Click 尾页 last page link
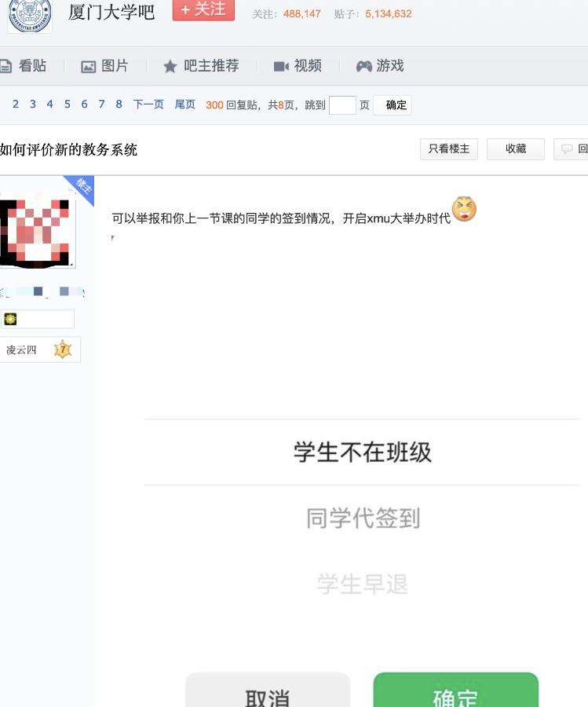The height and width of the screenshot is (707, 588). tap(185, 104)
